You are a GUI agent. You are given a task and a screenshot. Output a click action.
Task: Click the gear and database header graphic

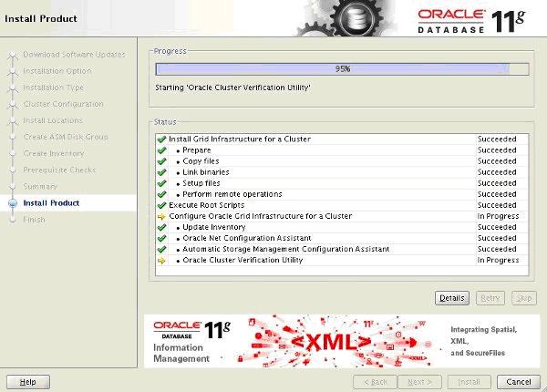point(346,18)
